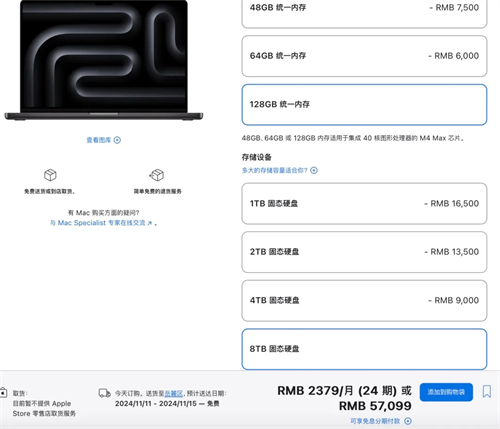
Task: Select the 48GB unified memory option
Action: tap(364, 13)
